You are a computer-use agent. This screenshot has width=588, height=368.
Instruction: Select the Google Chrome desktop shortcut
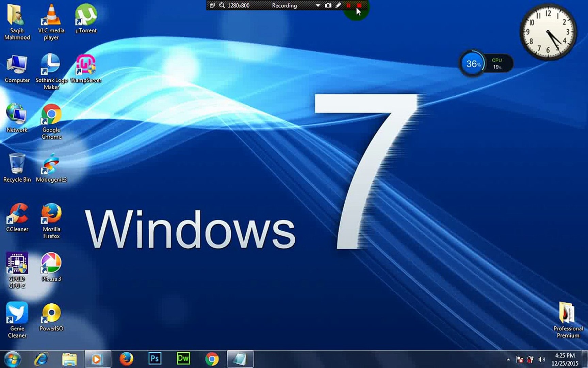pyautogui.click(x=51, y=121)
